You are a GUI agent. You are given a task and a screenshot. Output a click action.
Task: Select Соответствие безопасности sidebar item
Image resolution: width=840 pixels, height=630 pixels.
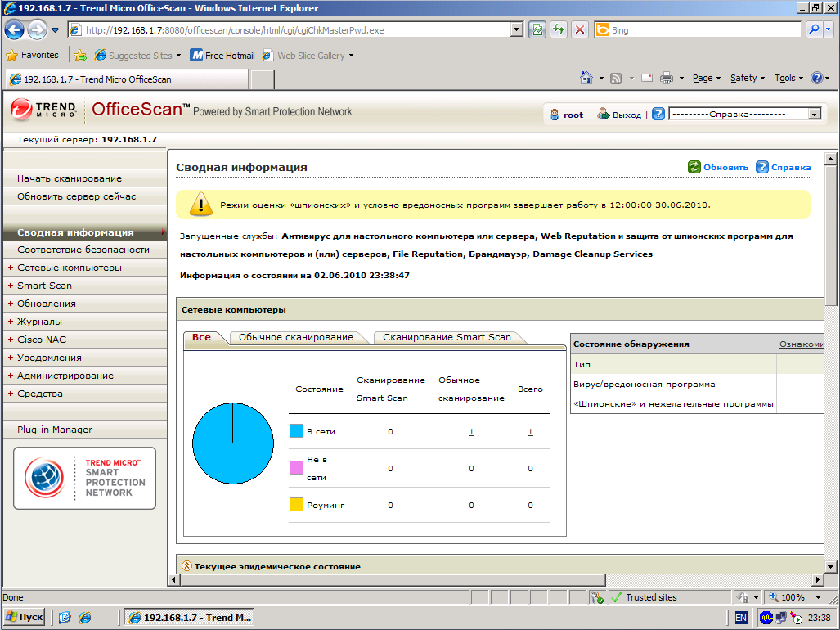pyautogui.click(x=85, y=250)
